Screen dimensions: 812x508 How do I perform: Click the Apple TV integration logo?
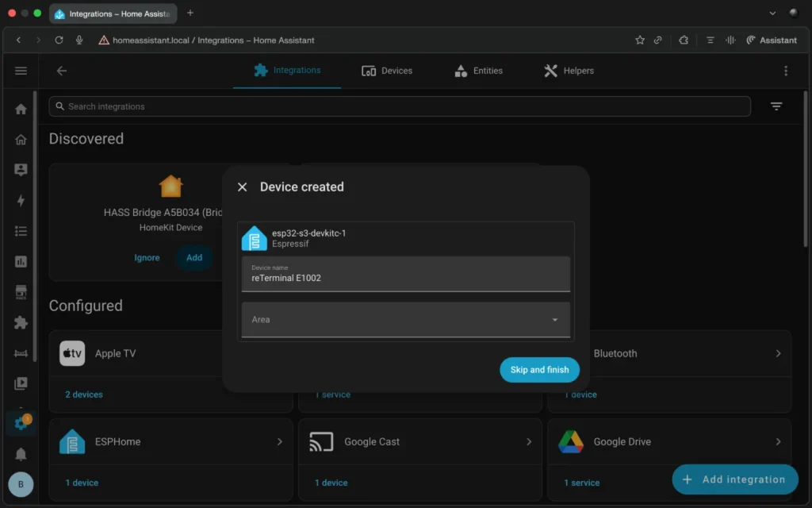coord(72,353)
